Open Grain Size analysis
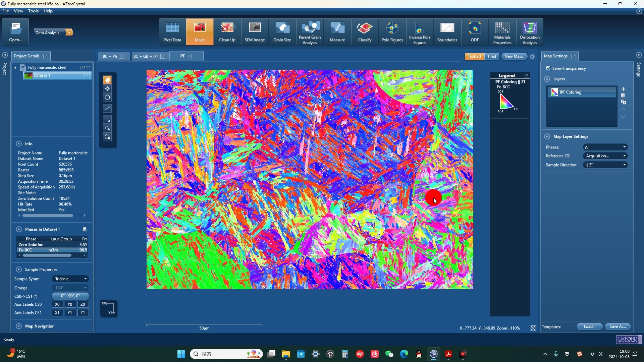 tap(282, 32)
